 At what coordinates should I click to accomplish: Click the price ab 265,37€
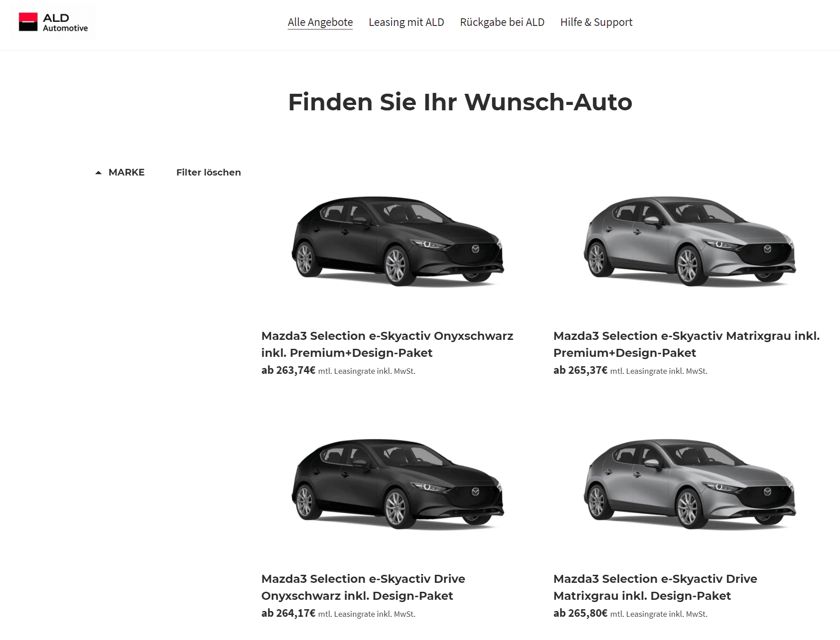click(x=581, y=370)
